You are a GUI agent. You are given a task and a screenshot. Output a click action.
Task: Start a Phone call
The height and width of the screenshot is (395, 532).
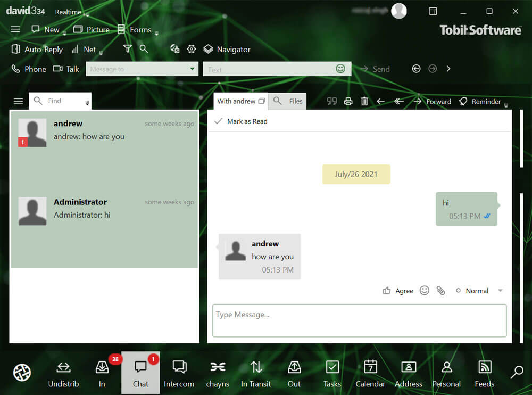(x=29, y=69)
